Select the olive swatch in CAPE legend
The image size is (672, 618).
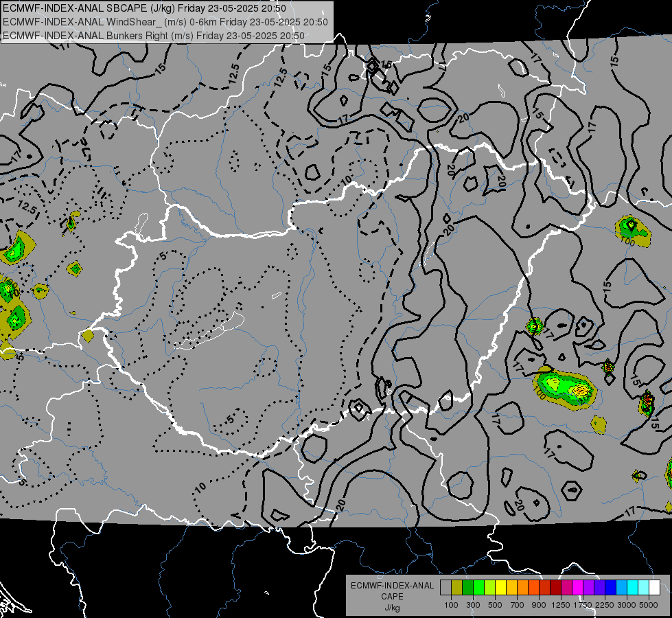456,588
